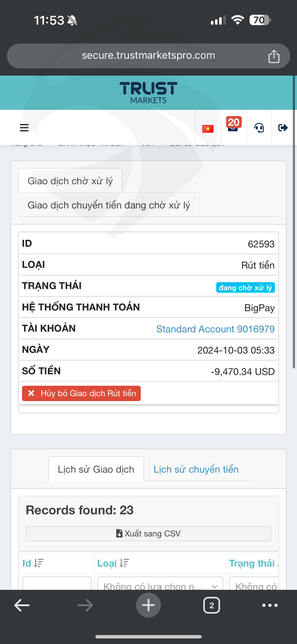Open the support headset icon
The width and height of the screenshot is (297, 644).
click(x=259, y=128)
